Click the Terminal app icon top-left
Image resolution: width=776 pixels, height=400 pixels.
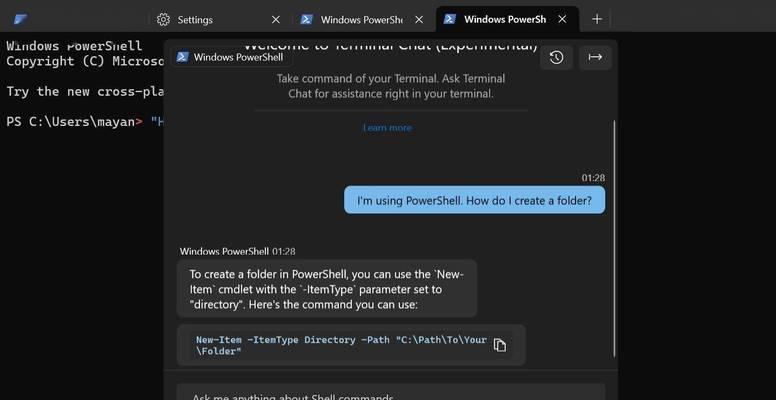[21, 19]
